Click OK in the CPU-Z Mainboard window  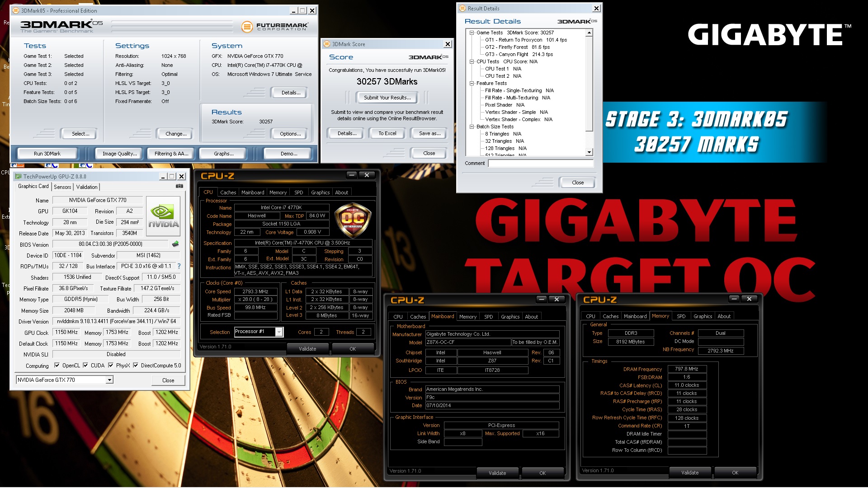point(542,473)
